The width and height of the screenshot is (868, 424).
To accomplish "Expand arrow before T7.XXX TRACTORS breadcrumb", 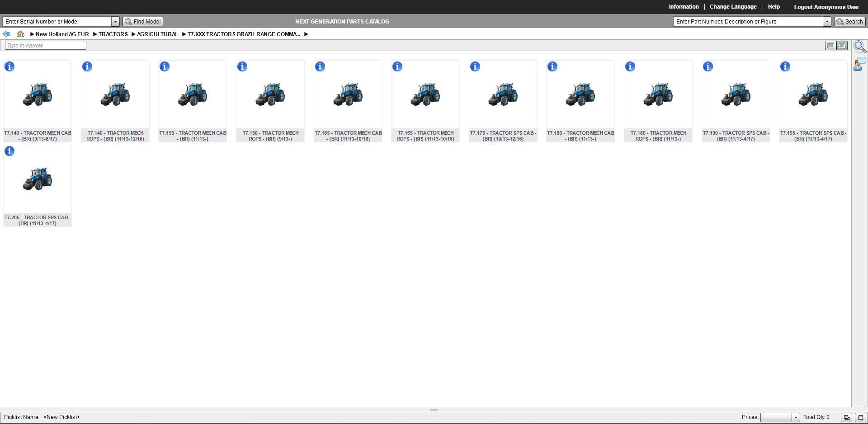I will click(184, 34).
